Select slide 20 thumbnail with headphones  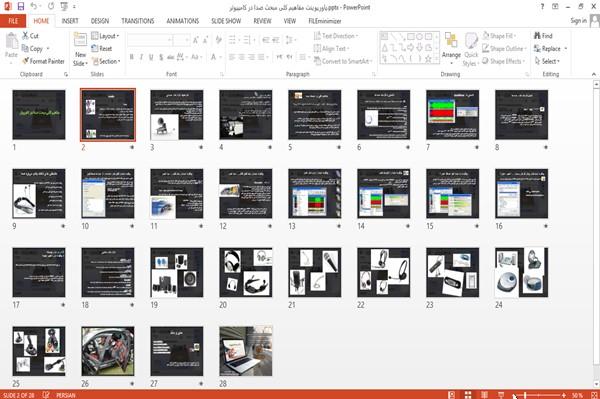246,272
